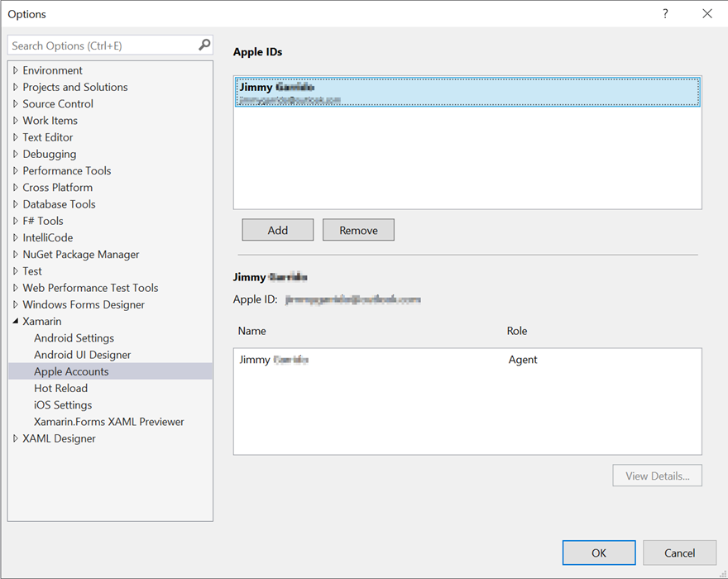
Task: Focus the Search Options field
Action: click(x=110, y=45)
